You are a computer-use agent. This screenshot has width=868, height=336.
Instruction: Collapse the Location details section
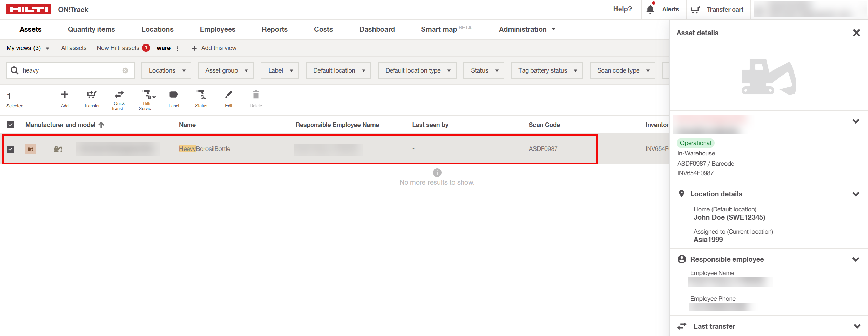855,194
